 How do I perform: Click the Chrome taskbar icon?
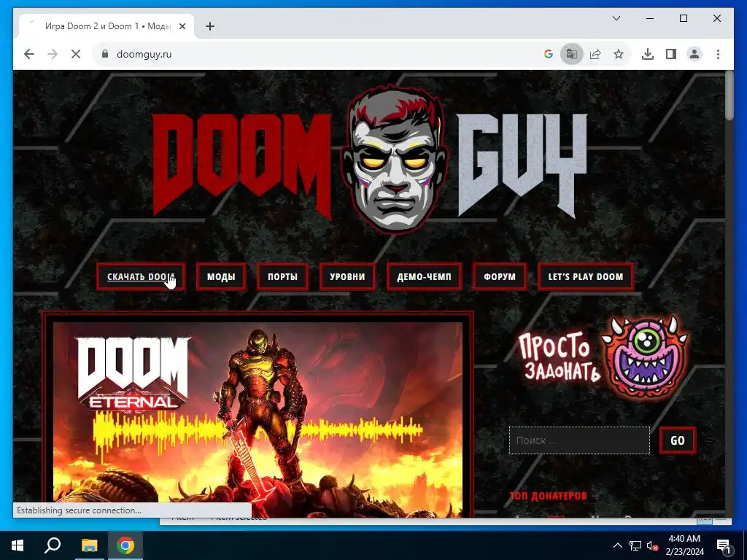click(125, 545)
